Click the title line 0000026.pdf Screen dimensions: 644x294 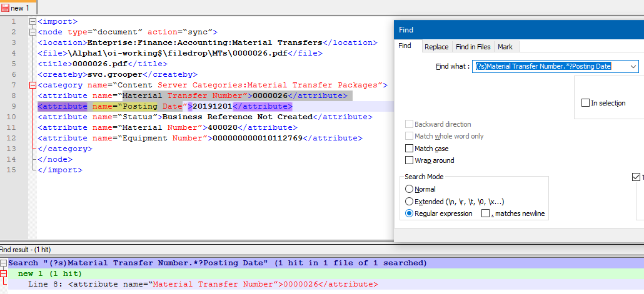click(103, 64)
